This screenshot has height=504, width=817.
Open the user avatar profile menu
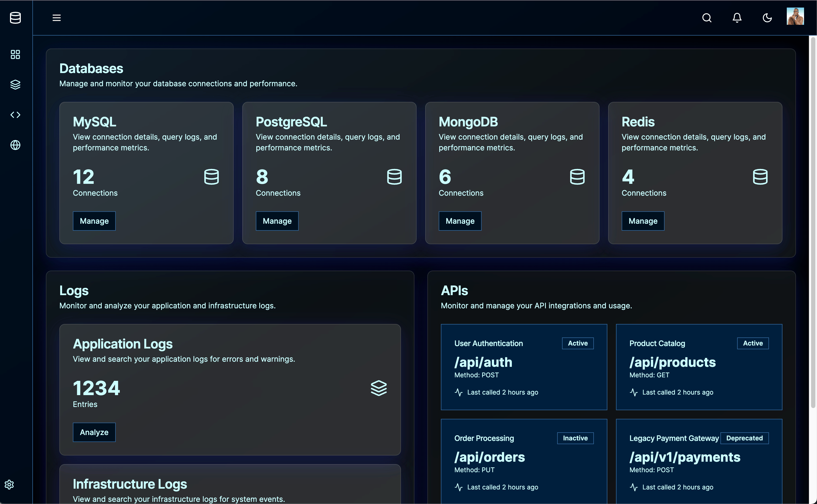tap(795, 16)
